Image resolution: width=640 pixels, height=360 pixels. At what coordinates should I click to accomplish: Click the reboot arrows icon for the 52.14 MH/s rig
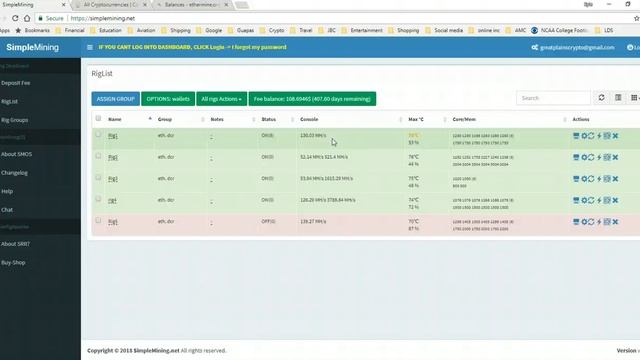coord(591,158)
